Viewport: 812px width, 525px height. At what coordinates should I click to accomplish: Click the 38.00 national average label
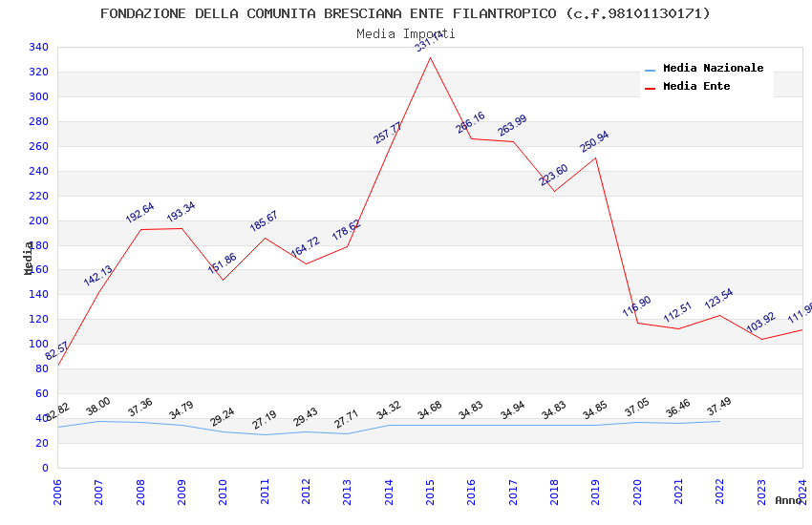coord(97,406)
